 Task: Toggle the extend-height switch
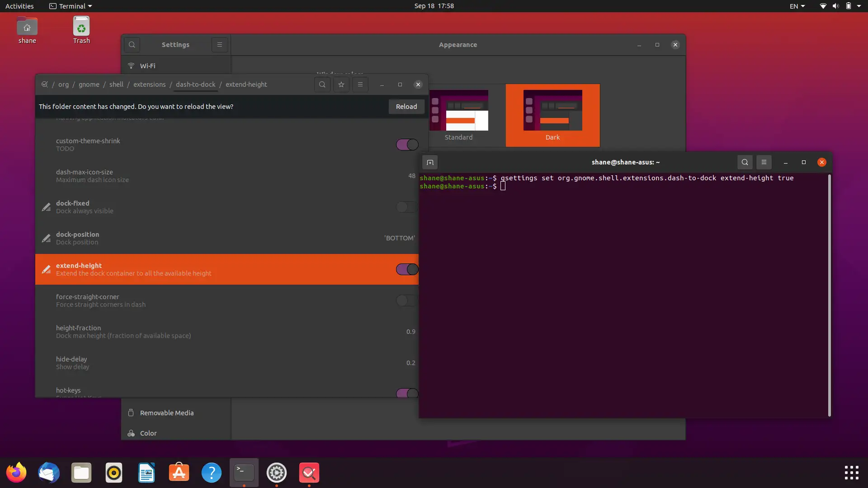point(407,269)
